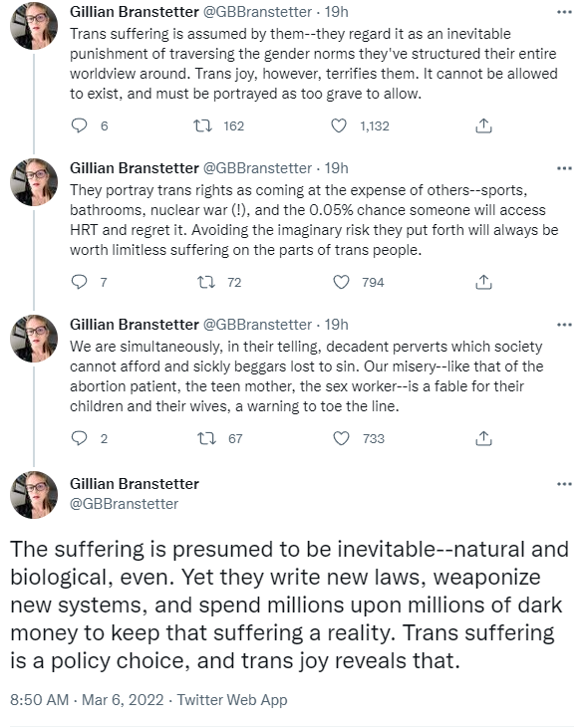This screenshot has width=588, height=728.
Task: Retweet the tweet with 67 retweets
Action: click(206, 438)
